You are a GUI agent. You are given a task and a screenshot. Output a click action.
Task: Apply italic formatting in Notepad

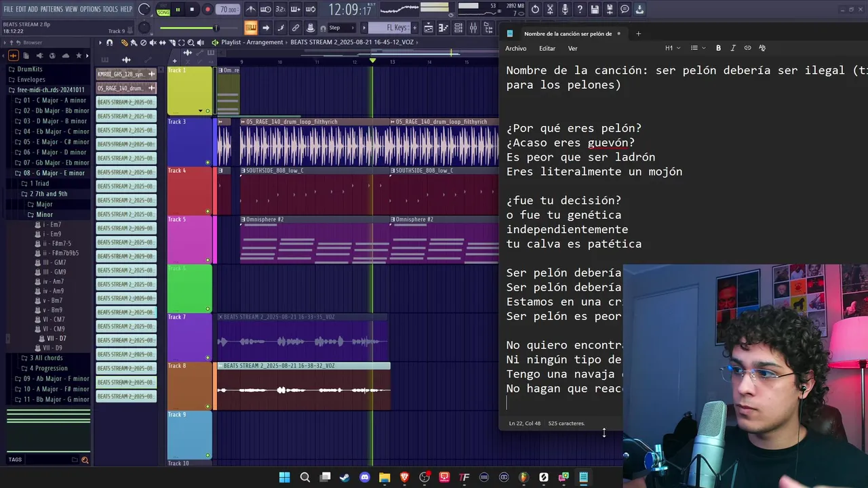(x=733, y=48)
